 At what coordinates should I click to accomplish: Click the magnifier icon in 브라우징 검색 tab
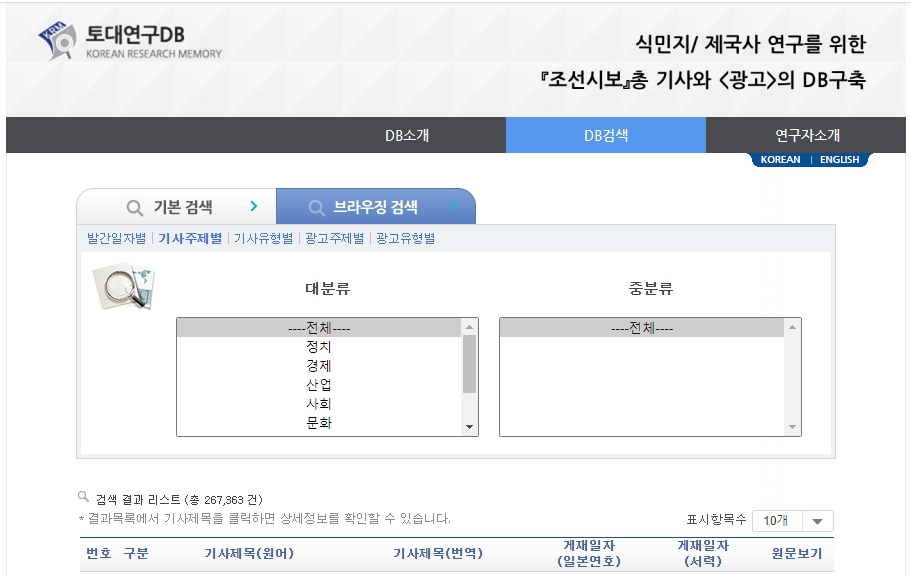coord(316,208)
